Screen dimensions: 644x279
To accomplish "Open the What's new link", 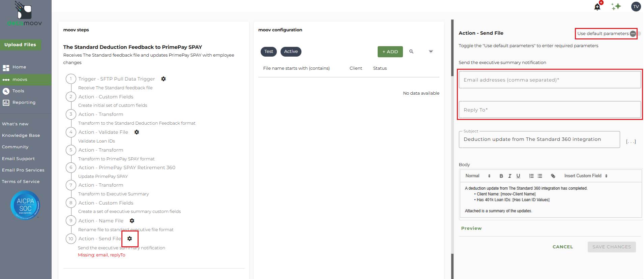I will (x=15, y=124).
